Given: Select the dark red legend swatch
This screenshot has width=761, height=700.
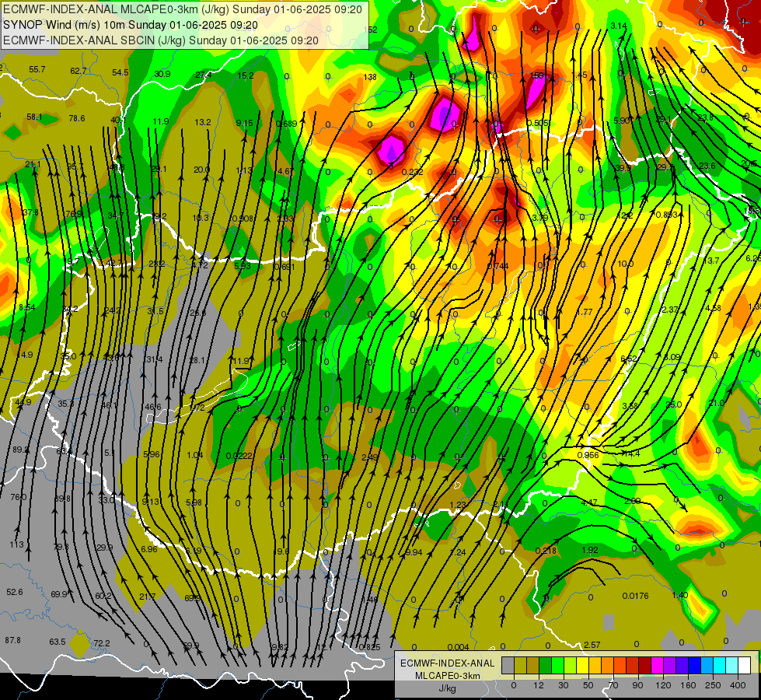Looking at the screenshot, I should (645, 666).
